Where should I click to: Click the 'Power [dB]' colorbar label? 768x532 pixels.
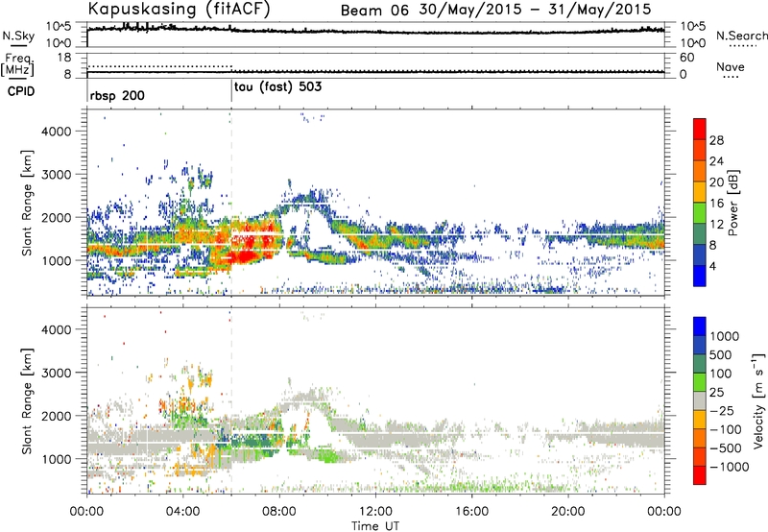[732, 203]
